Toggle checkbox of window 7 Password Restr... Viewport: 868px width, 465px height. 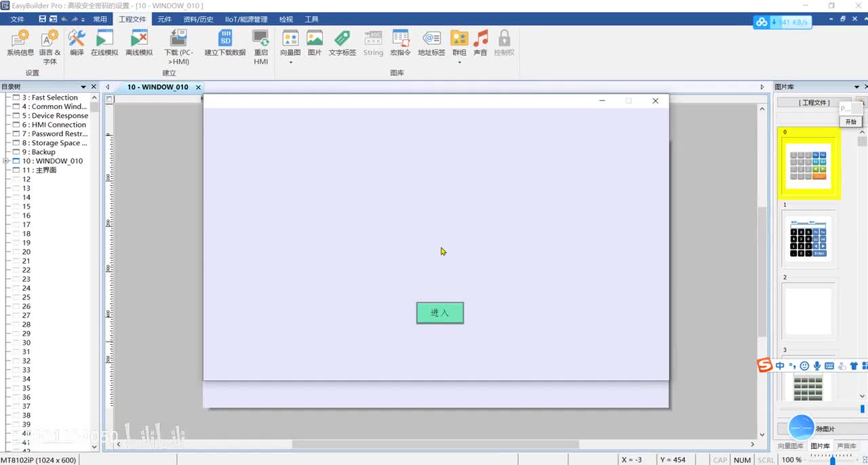(16, 134)
